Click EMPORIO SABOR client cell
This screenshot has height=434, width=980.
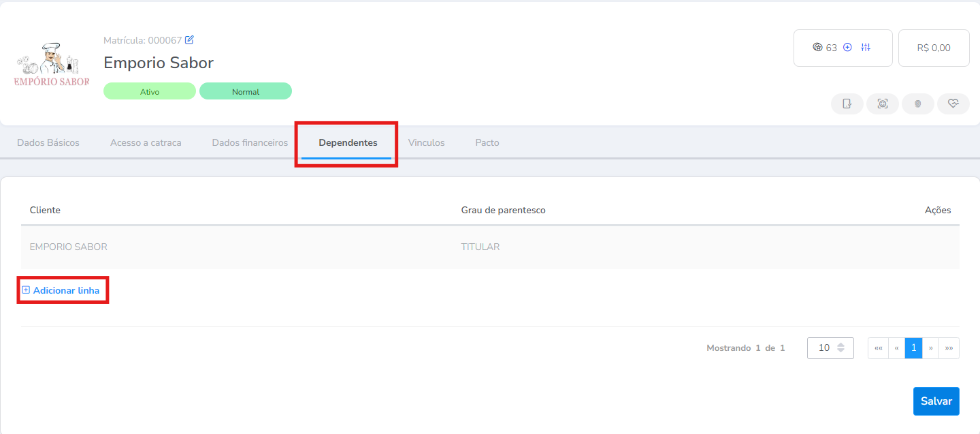(69, 247)
